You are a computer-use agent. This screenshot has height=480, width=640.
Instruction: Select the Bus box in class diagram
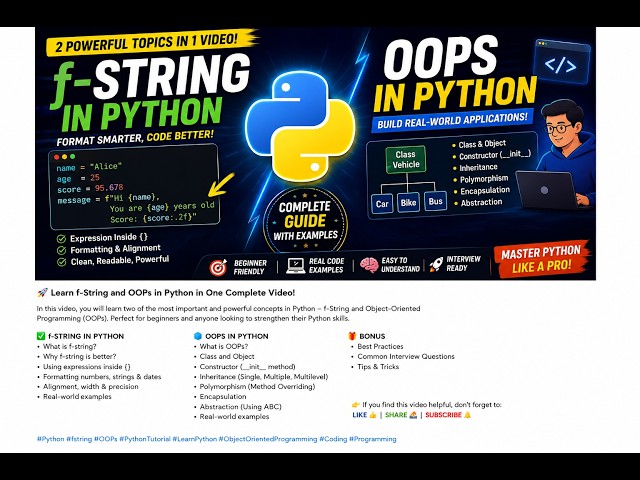[x=435, y=201]
